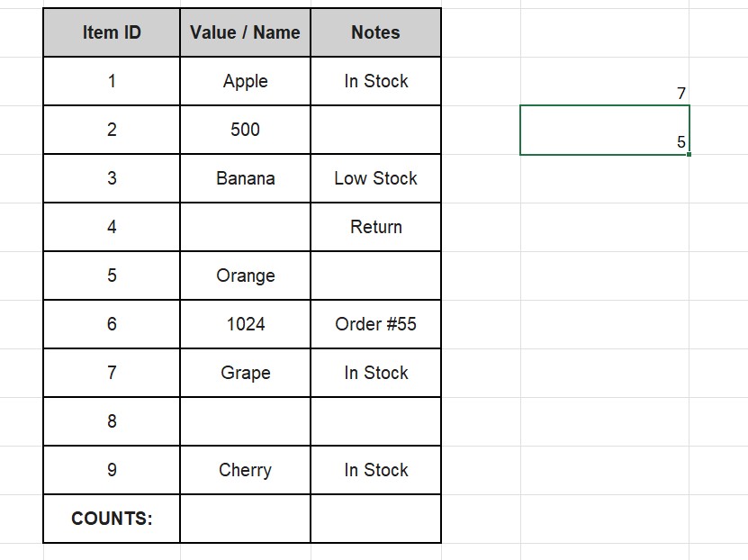
Task: Select the Value / Name header cell
Action: tap(245, 32)
